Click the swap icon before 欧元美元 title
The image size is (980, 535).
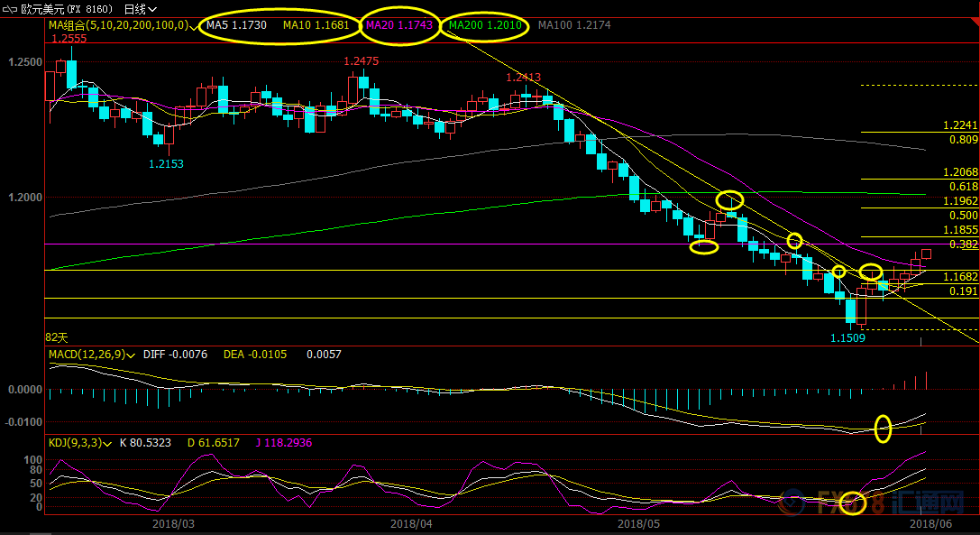point(9,8)
